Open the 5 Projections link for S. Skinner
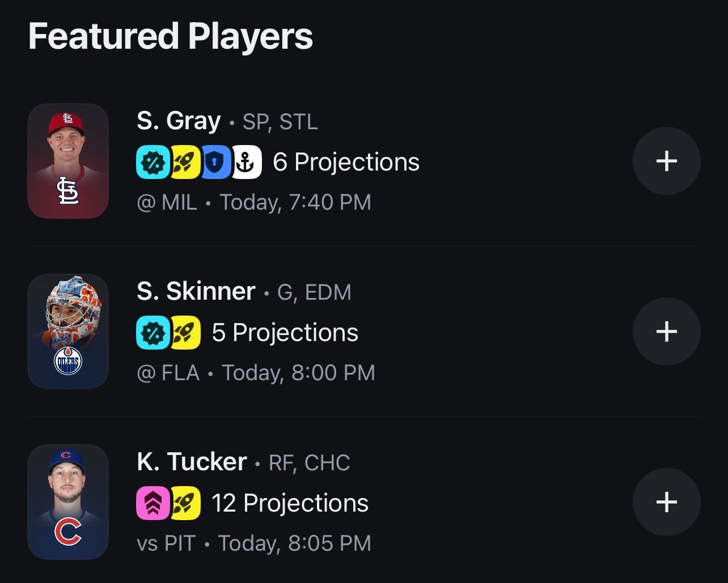The width and height of the screenshot is (728, 583). 285,333
